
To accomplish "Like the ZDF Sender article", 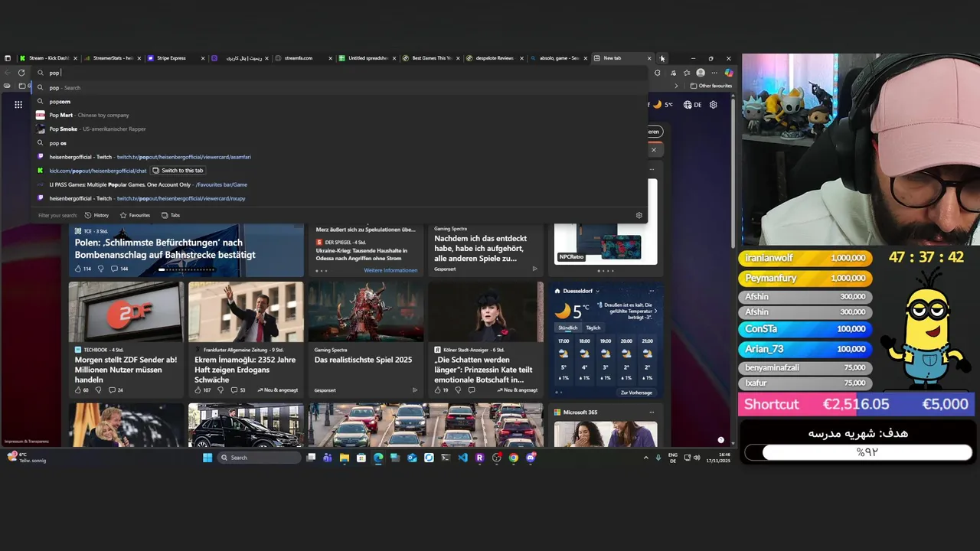I will click(81, 390).
